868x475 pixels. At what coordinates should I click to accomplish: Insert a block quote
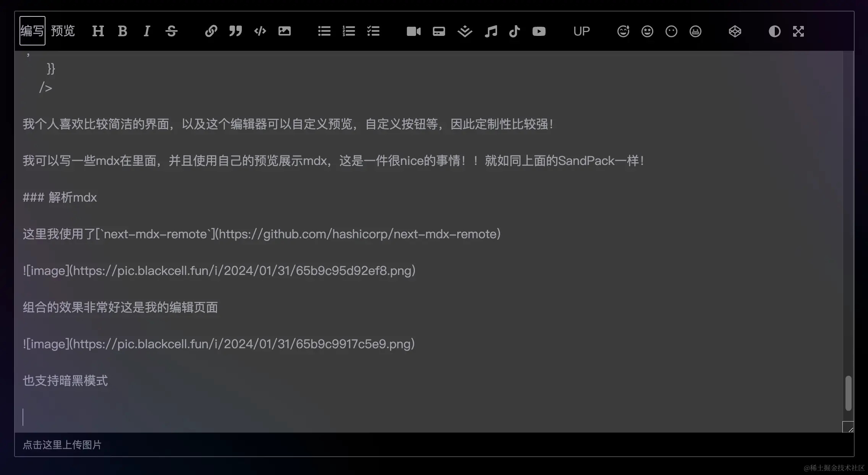coord(235,31)
